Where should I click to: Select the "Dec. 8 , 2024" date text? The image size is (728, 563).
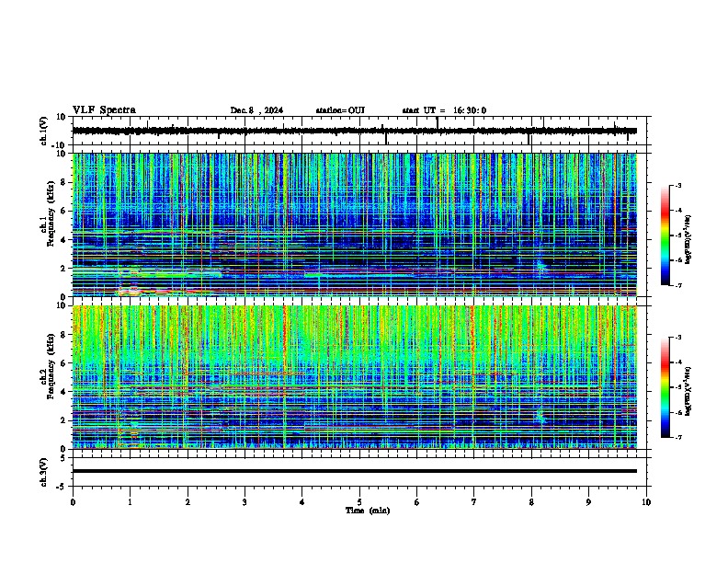(256, 110)
